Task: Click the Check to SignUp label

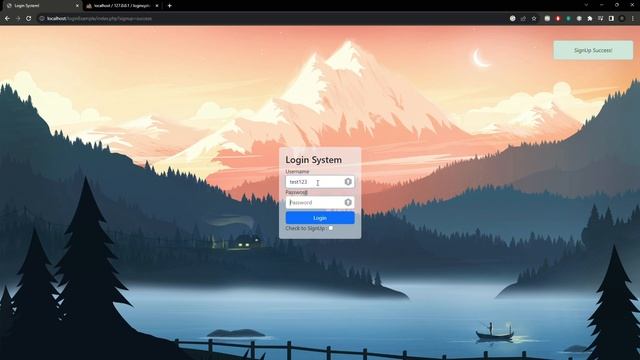Action: click(x=305, y=228)
